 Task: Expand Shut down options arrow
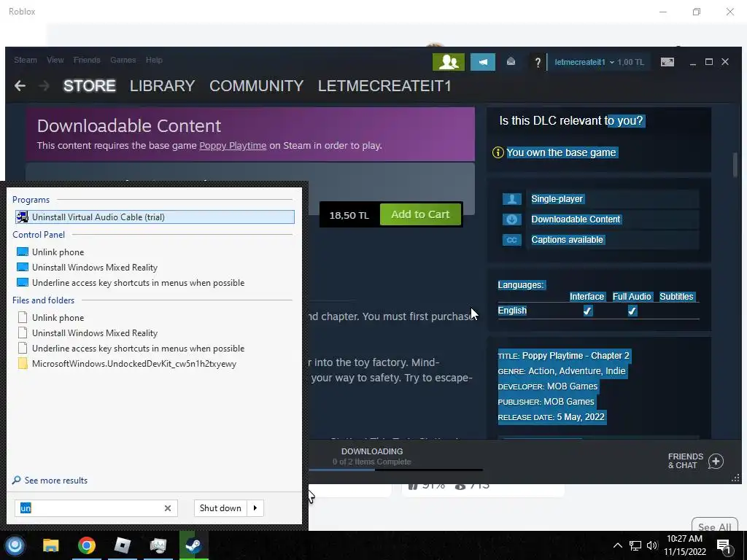click(x=255, y=508)
